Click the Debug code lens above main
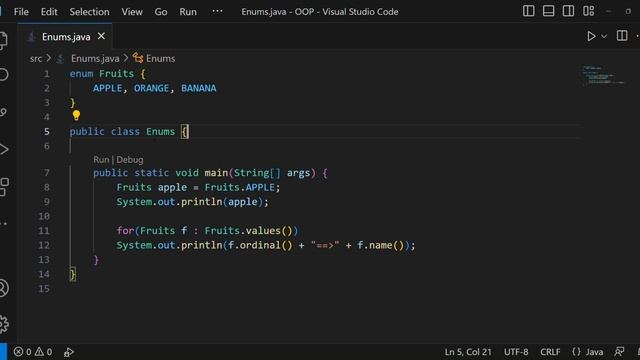640x360 pixels. coord(130,160)
